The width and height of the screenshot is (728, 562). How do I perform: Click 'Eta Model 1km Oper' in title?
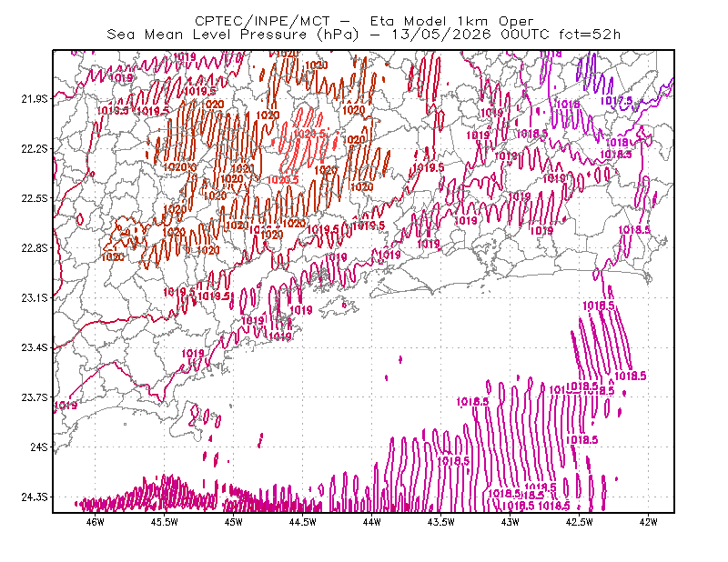[x=451, y=21]
